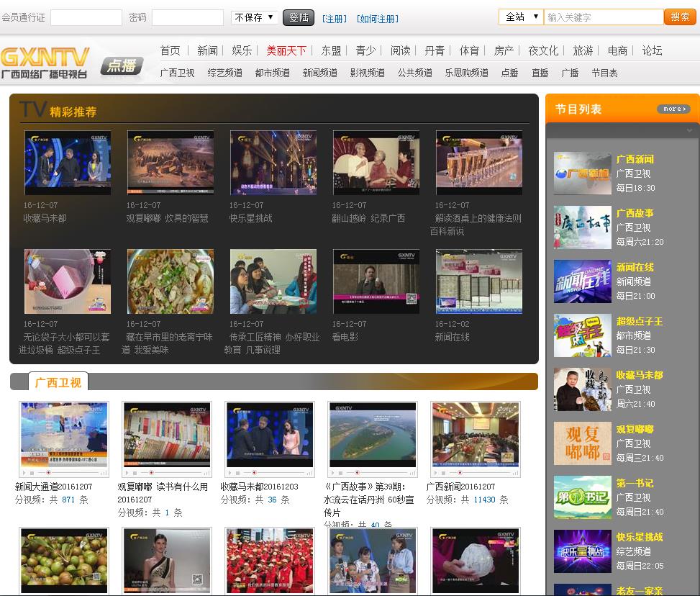Open the 旅游 navigation item

(x=583, y=50)
